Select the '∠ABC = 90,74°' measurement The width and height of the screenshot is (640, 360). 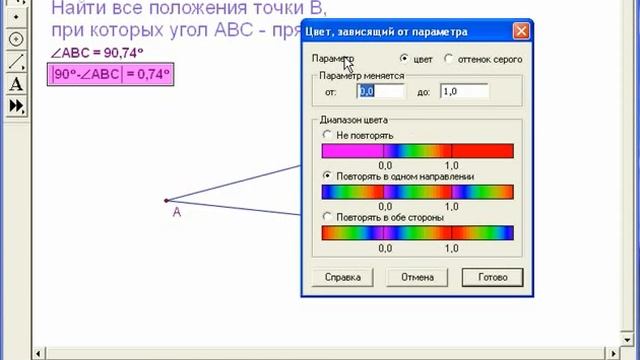(97, 53)
